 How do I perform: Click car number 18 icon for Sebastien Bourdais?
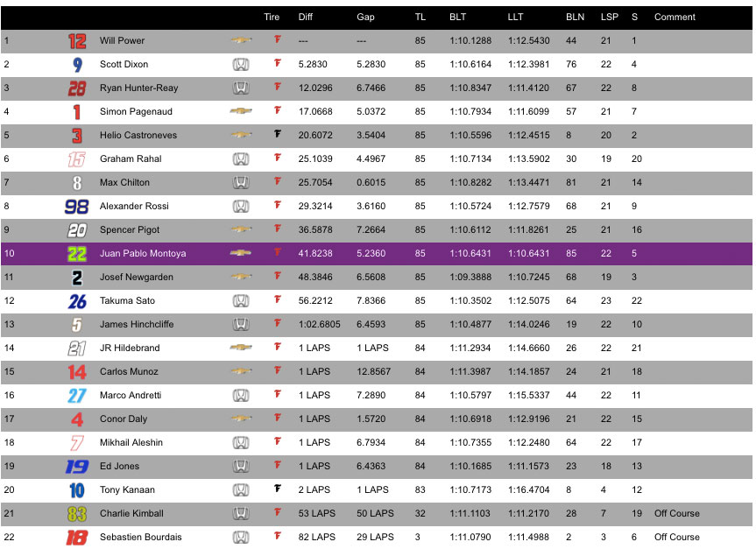point(77,538)
